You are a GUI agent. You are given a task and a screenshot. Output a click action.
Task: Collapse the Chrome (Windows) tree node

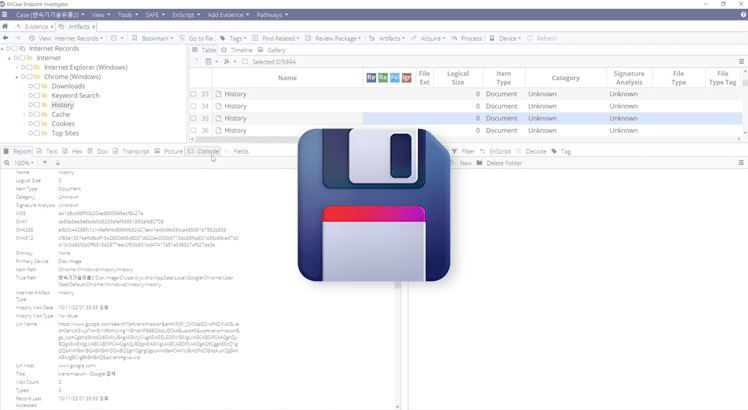click(x=17, y=77)
